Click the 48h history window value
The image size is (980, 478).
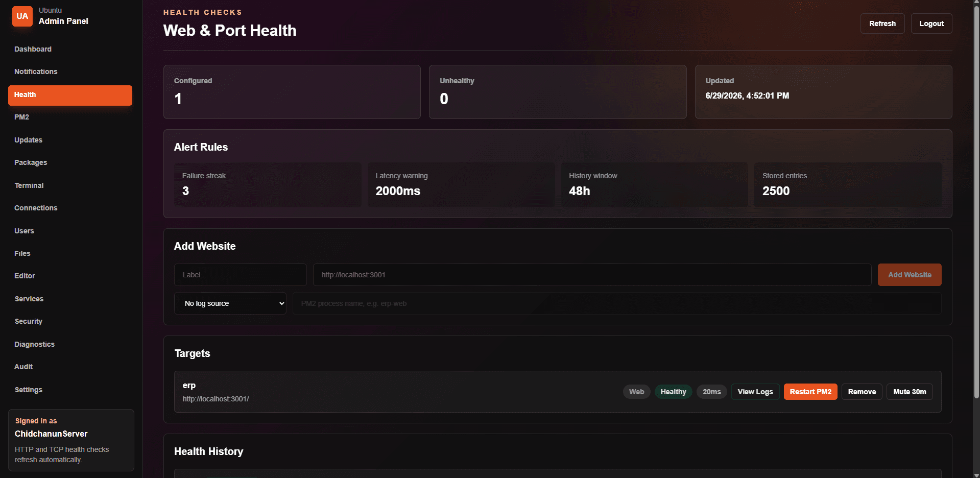click(x=579, y=191)
